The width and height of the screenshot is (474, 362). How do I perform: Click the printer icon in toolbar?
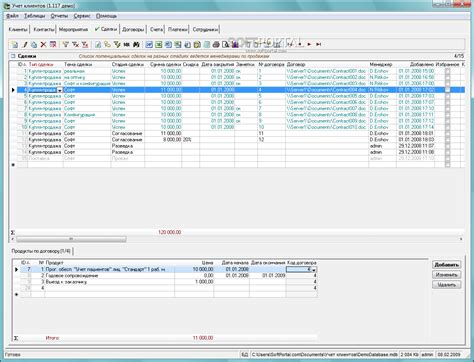click(x=216, y=44)
